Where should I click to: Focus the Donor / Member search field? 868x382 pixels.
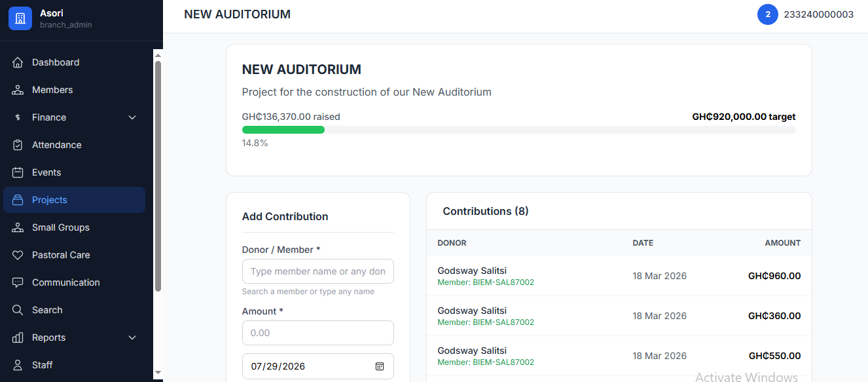tap(318, 271)
